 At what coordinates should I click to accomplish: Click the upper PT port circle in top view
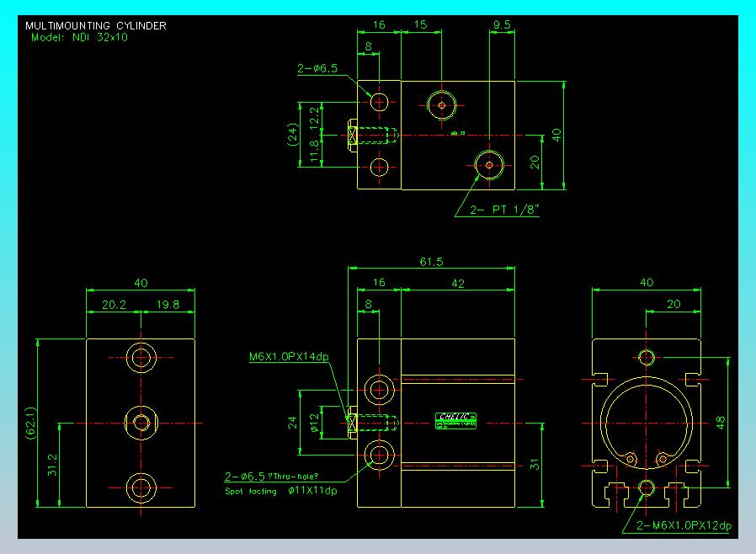pos(442,105)
